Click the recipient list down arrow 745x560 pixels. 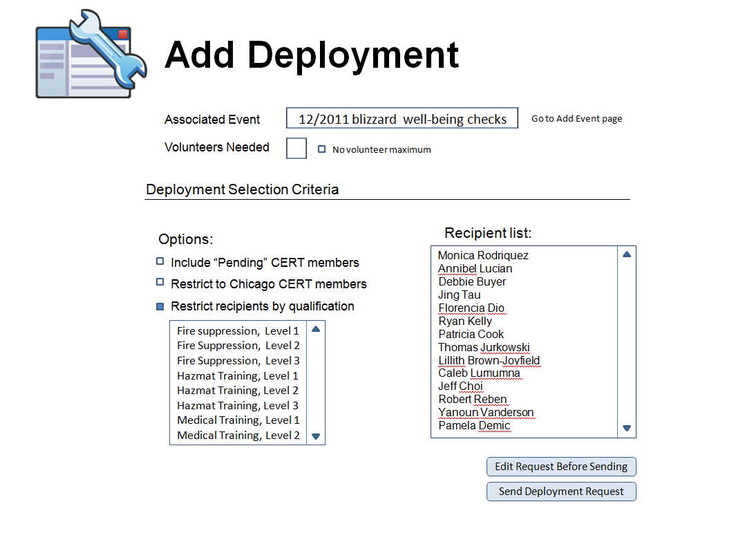tap(627, 429)
